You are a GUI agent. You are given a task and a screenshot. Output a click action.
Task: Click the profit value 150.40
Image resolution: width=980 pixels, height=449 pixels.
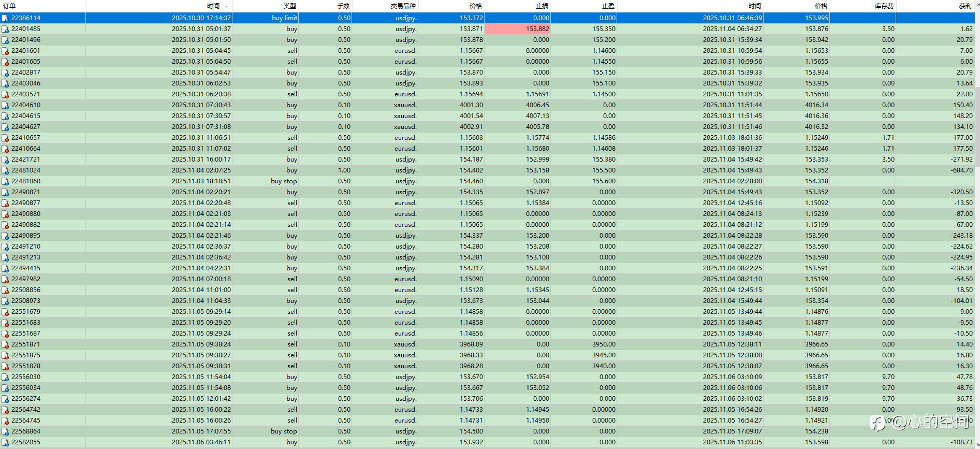click(963, 105)
